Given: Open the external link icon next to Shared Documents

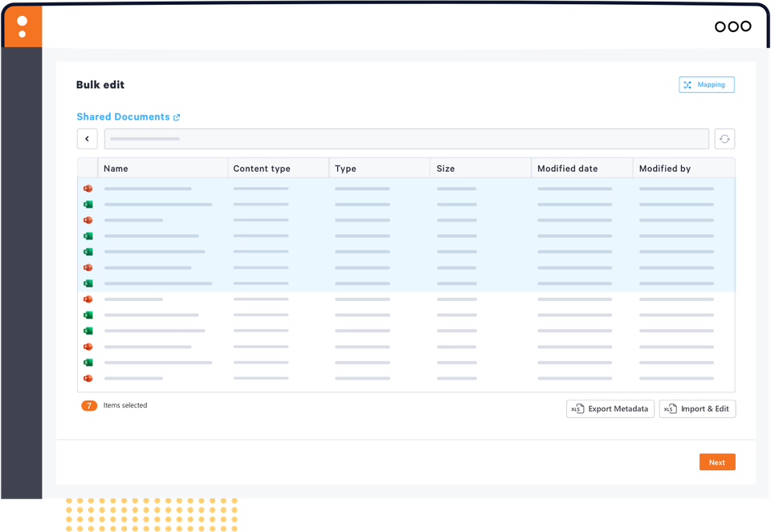Looking at the screenshot, I should (177, 116).
